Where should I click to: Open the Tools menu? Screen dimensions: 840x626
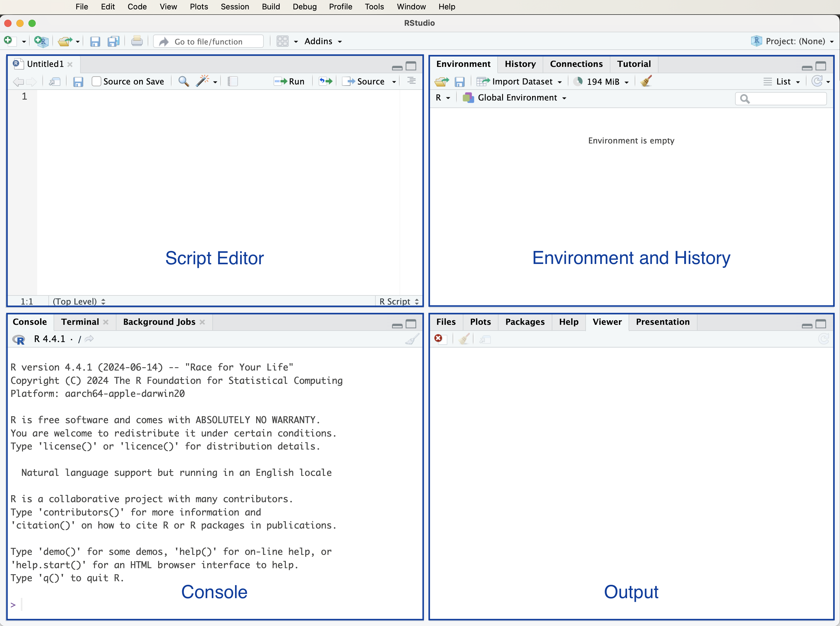point(374,6)
